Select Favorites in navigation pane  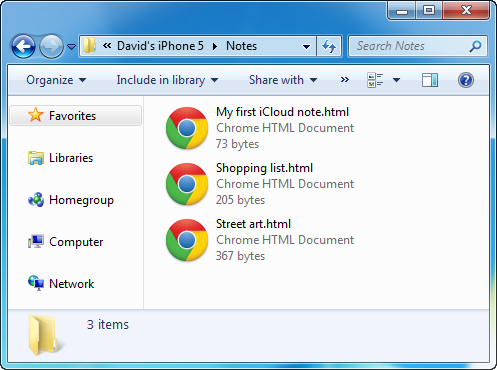[76, 116]
